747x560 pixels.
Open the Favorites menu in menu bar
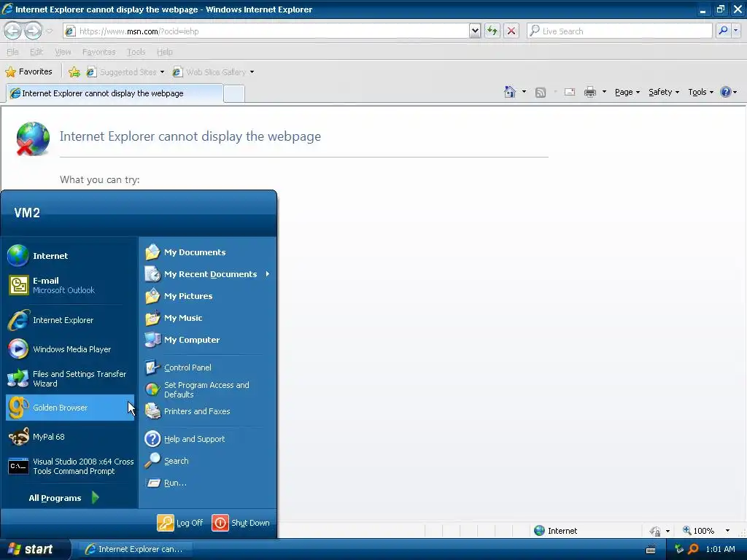click(x=98, y=52)
